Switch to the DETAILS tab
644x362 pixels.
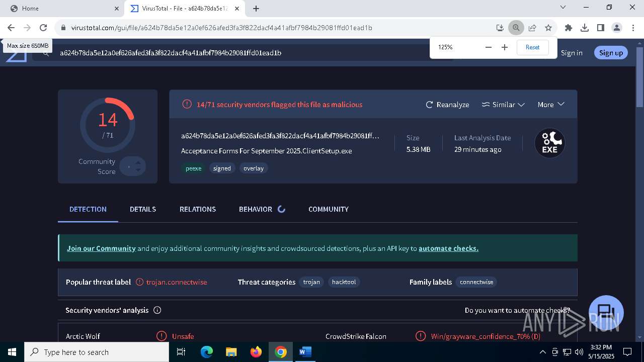click(143, 209)
